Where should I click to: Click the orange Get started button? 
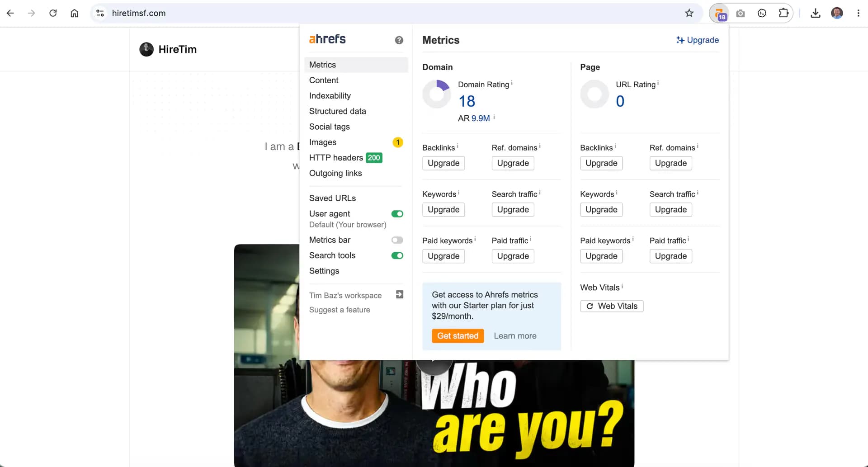458,336
